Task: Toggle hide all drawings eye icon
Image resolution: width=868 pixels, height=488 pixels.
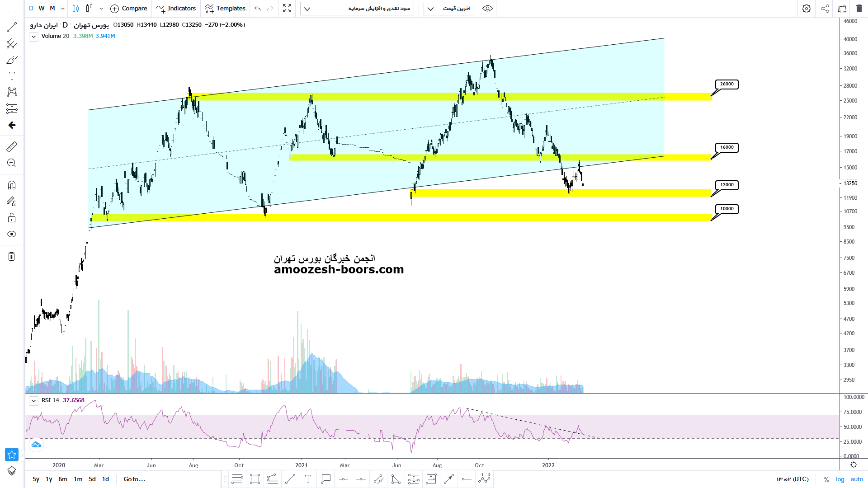Action: point(12,234)
